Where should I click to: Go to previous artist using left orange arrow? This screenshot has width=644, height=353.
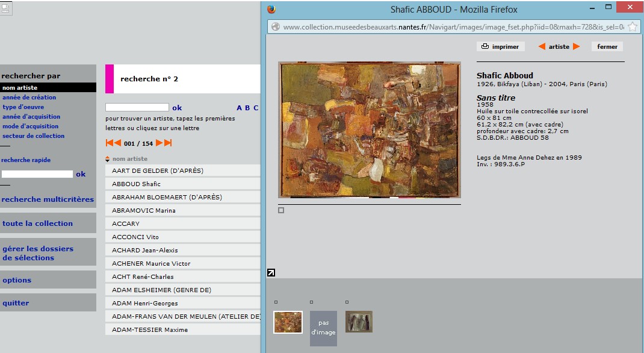tap(542, 46)
